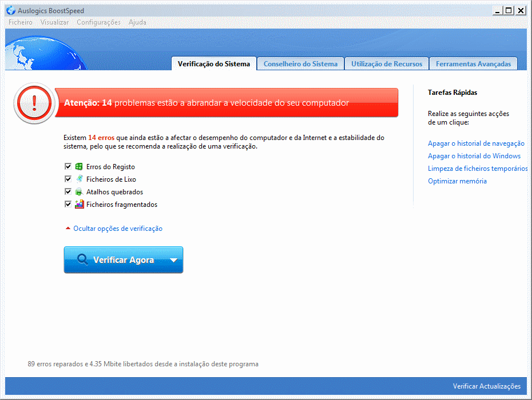Switch to Conselheiro do Sistema tab

point(300,64)
